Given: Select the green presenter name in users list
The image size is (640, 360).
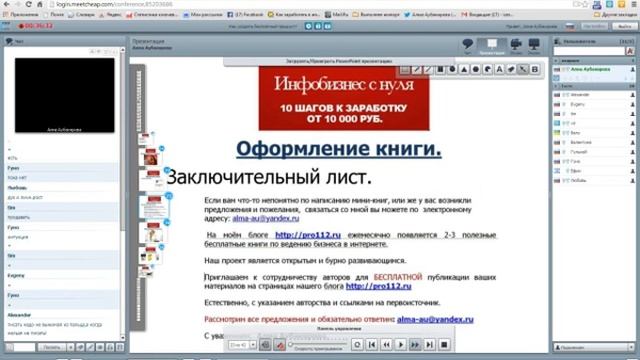Looking at the screenshot, I should [590, 69].
